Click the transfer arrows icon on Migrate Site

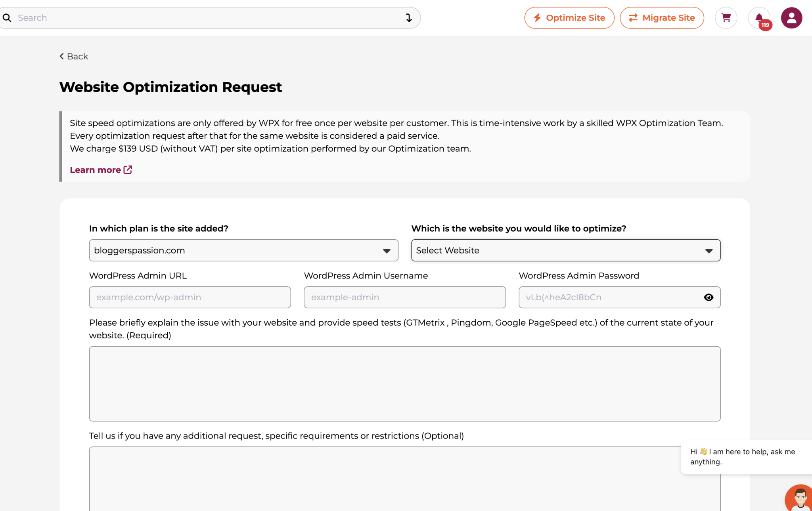[633, 17]
